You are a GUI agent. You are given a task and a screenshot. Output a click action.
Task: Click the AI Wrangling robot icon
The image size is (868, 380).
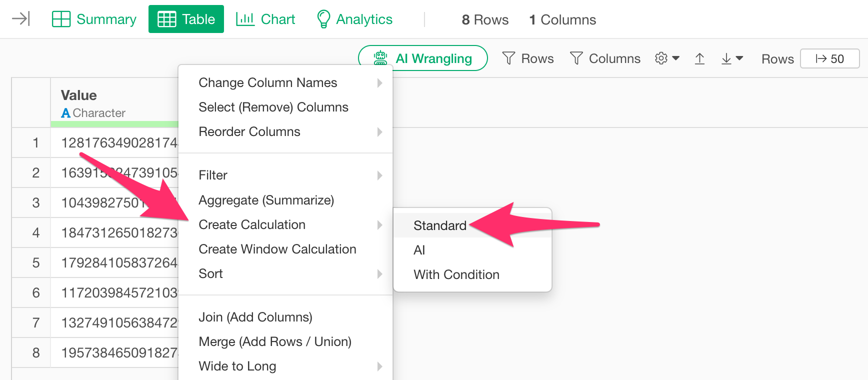click(380, 58)
